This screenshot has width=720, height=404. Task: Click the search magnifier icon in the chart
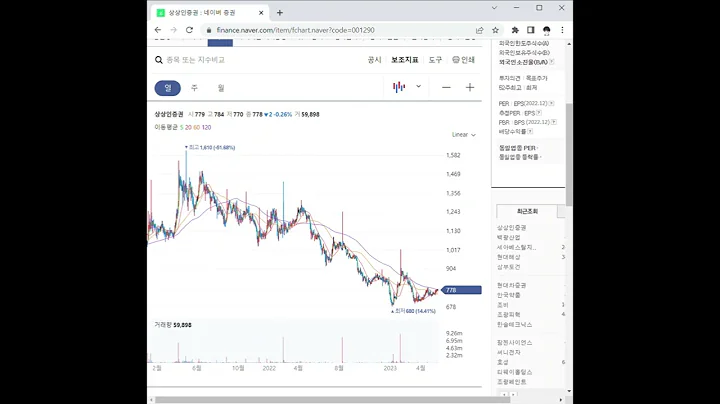coord(159,60)
